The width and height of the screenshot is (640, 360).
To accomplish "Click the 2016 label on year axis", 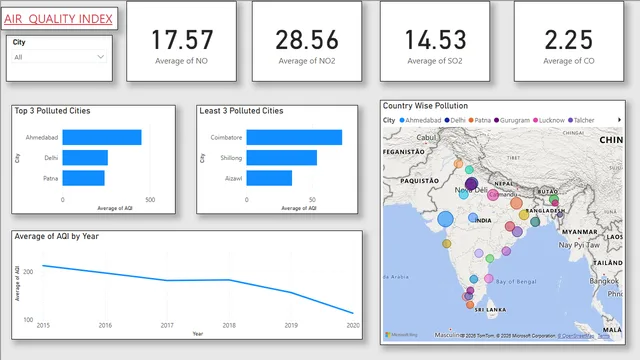I will pyautogui.click(x=105, y=325).
